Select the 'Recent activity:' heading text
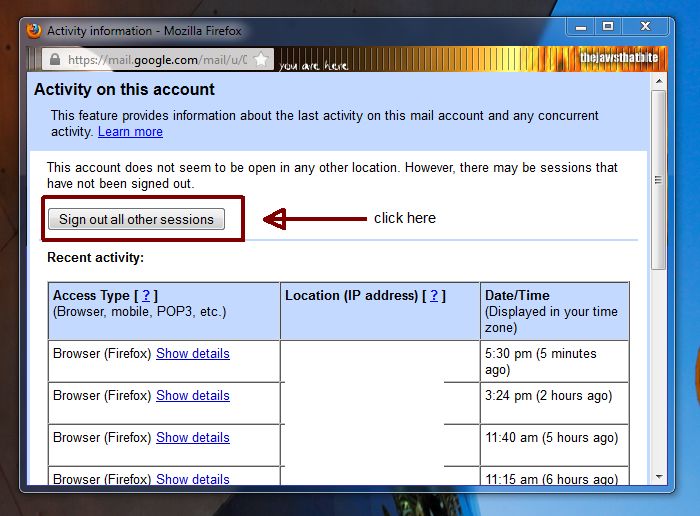 (96, 258)
